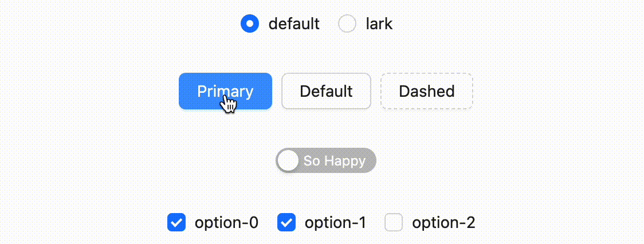This screenshot has height=244, width=644.
Task: Uncheck the option-1 checkbox
Action: coord(286,222)
